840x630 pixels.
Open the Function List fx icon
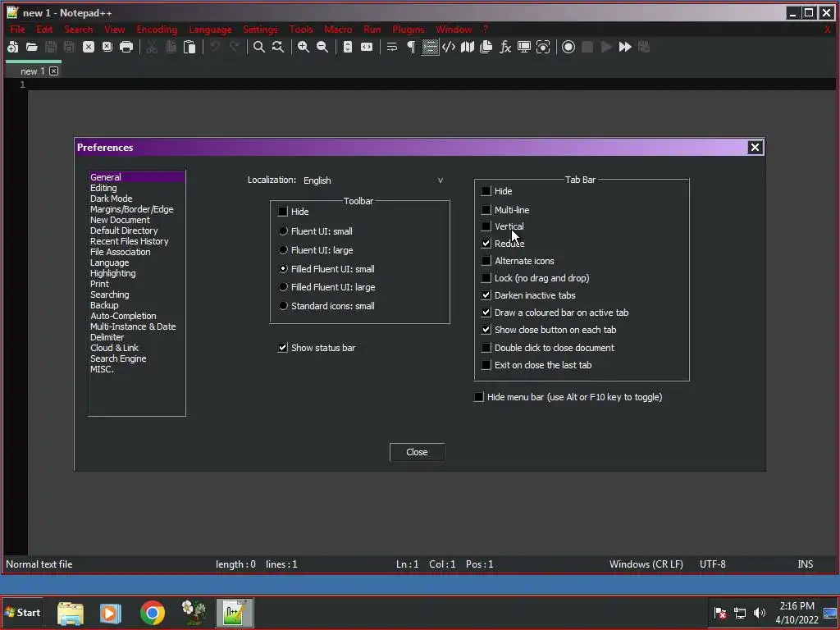point(505,47)
